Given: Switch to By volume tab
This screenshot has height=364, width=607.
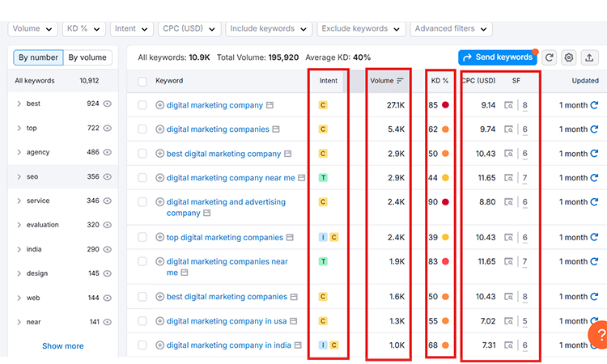Looking at the screenshot, I should tap(87, 57).
